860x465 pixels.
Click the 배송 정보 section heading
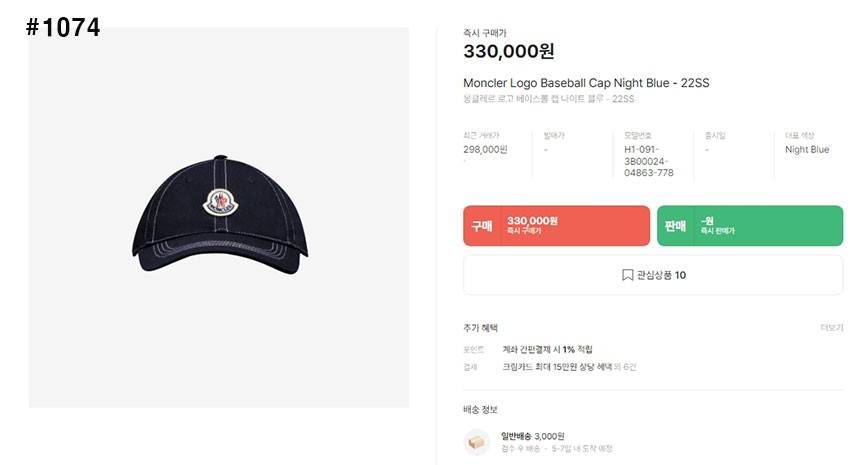(x=480, y=409)
